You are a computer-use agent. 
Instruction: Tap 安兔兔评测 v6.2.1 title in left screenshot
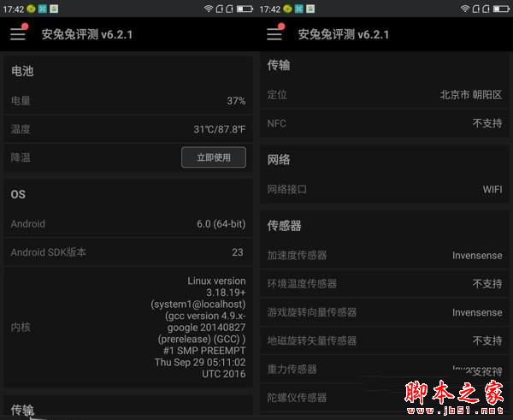[87, 34]
